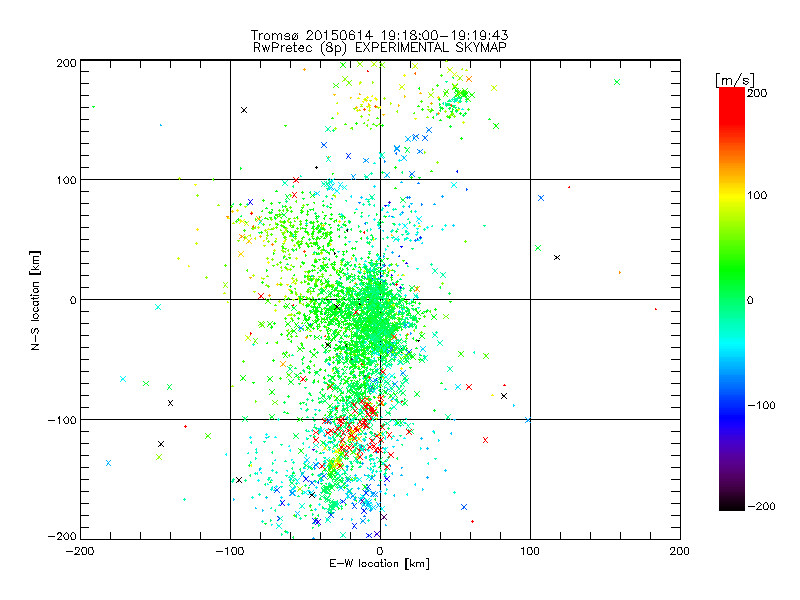Click the x-axis '-100' tick label
The height and width of the screenshot is (600, 800).
coord(230,551)
